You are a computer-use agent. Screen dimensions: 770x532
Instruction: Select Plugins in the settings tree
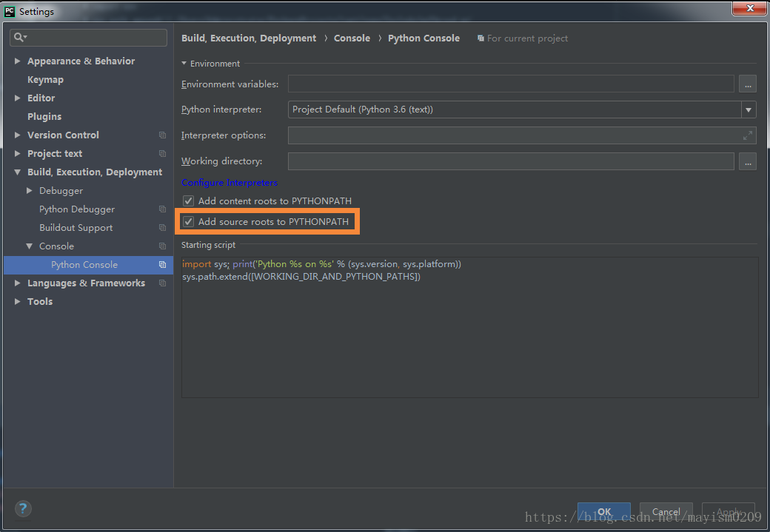[44, 116]
